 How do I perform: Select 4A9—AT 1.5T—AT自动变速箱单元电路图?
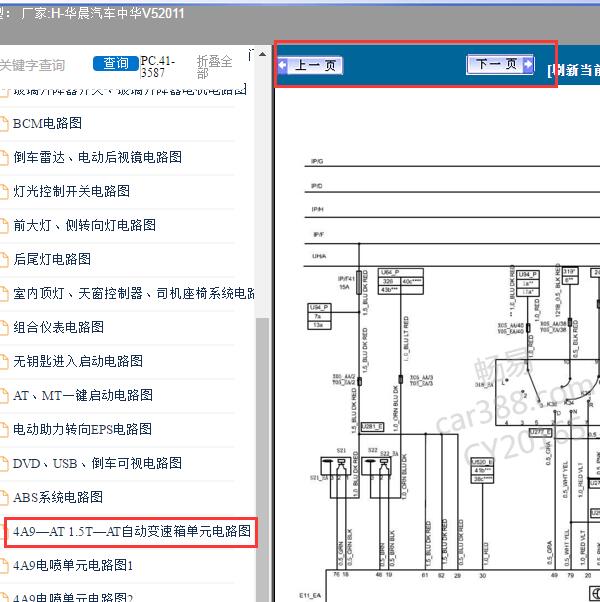(x=132, y=531)
